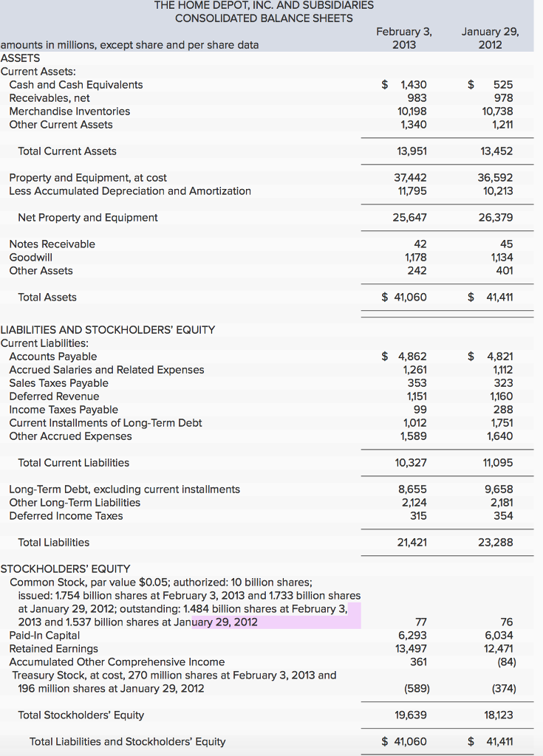
Task: Click the Current Installments of Long-Term Debt label
Action: tap(106, 423)
